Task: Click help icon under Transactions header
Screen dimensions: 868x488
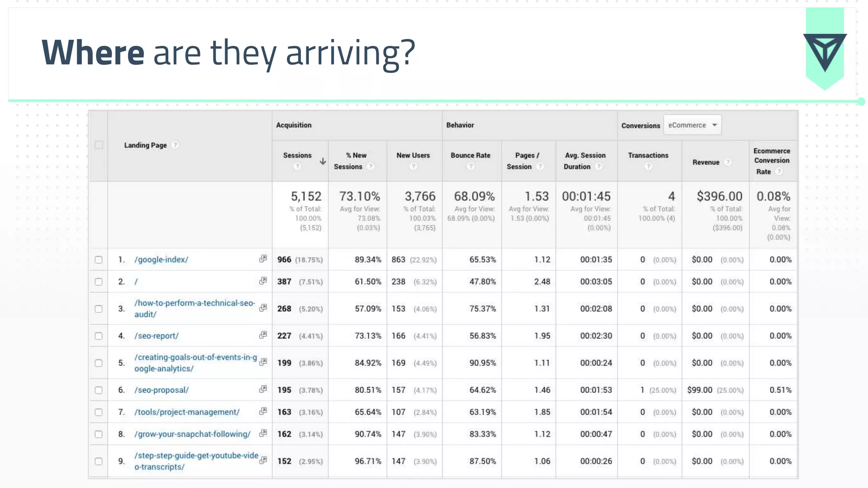Action: tap(648, 166)
